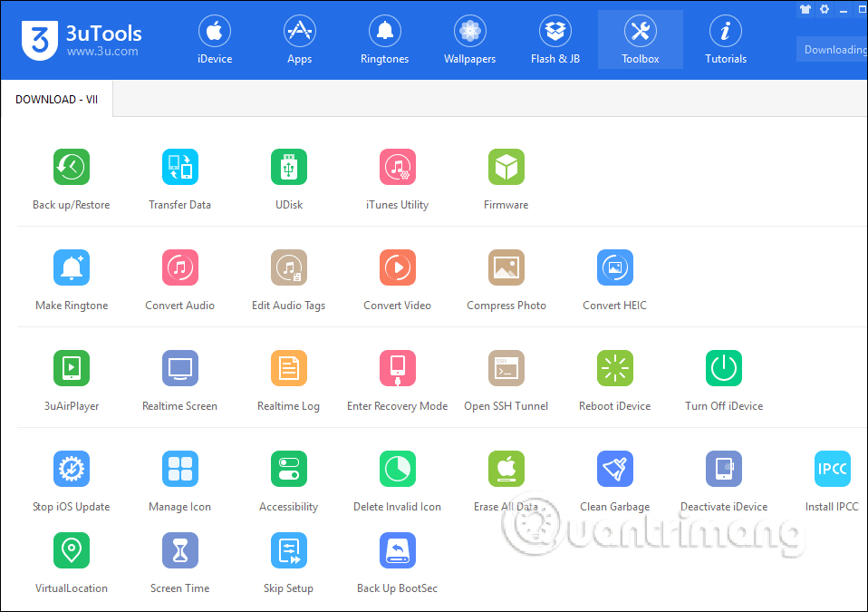The width and height of the screenshot is (868, 612).
Task: Switch to Flash & JB section
Action: [x=555, y=40]
